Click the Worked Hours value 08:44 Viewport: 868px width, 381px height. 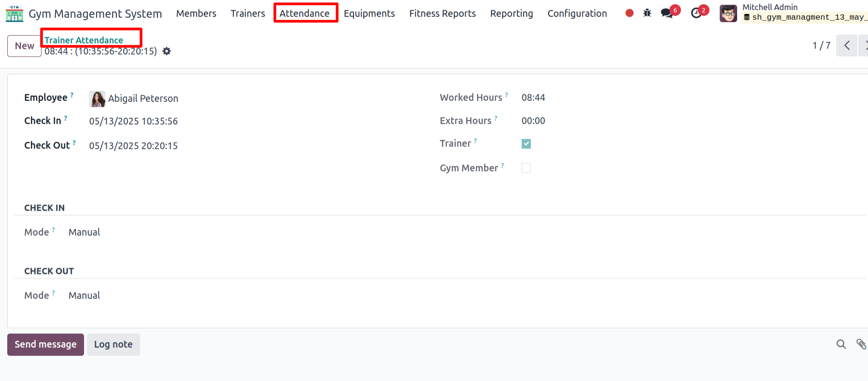[533, 98]
